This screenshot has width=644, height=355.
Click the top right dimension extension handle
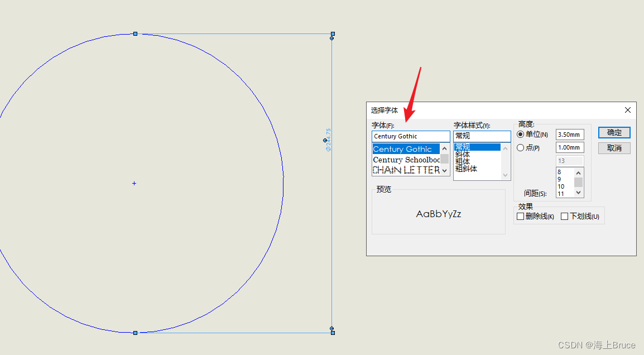[333, 33]
